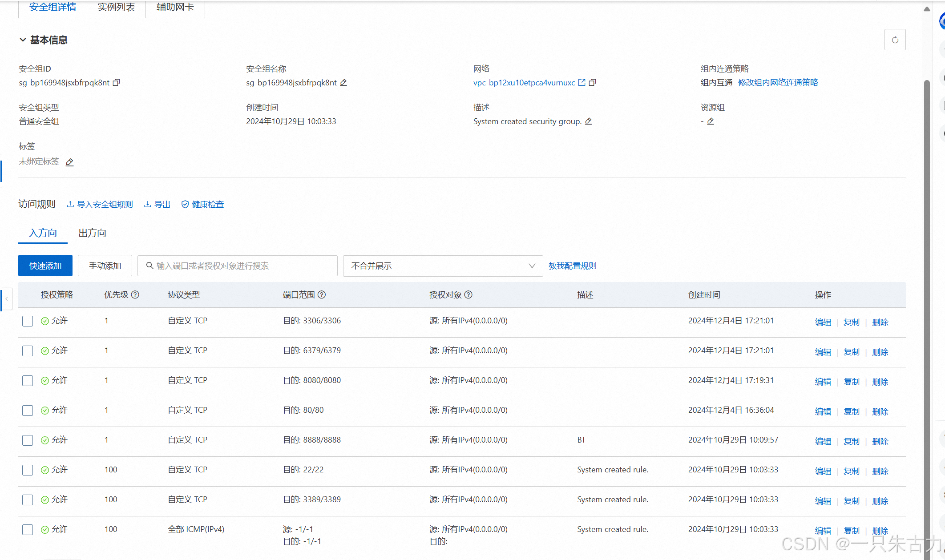This screenshot has width=945, height=560.
Task: Edit the description pencil icon
Action: [588, 121]
